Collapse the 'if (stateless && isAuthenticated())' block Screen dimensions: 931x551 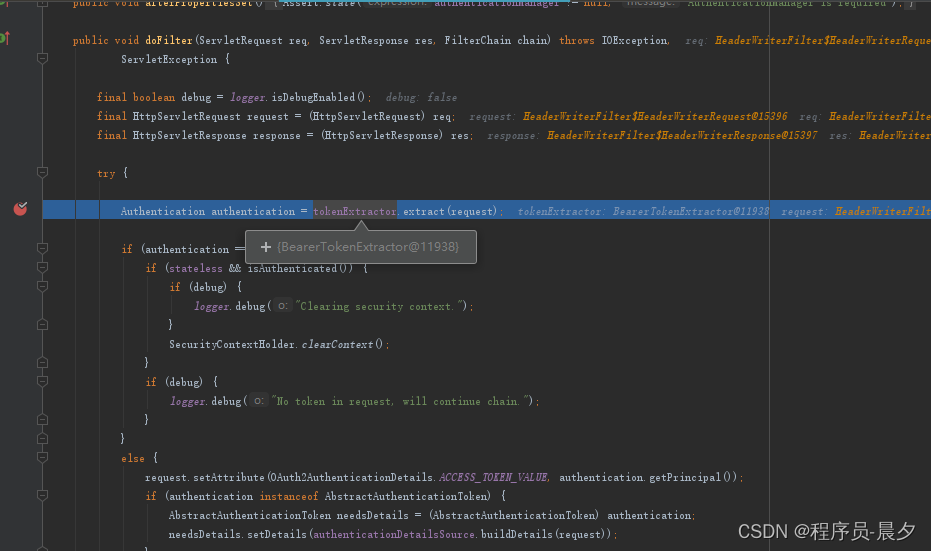(x=42, y=267)
